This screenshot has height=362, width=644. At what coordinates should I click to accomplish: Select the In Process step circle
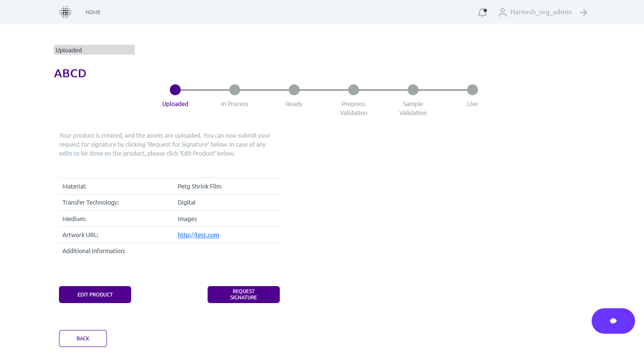234,90
